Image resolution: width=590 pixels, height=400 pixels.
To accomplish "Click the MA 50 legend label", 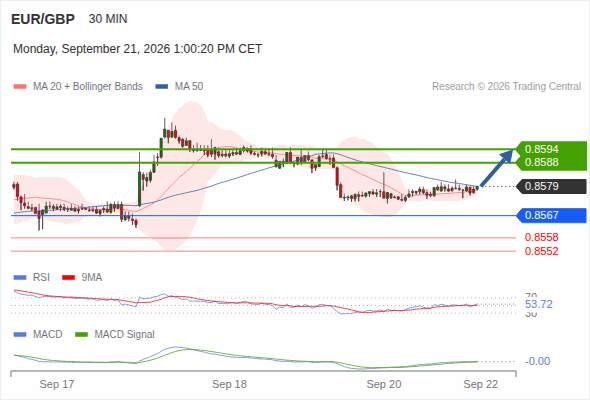I will pyautogui.click(x=189, y=87).
